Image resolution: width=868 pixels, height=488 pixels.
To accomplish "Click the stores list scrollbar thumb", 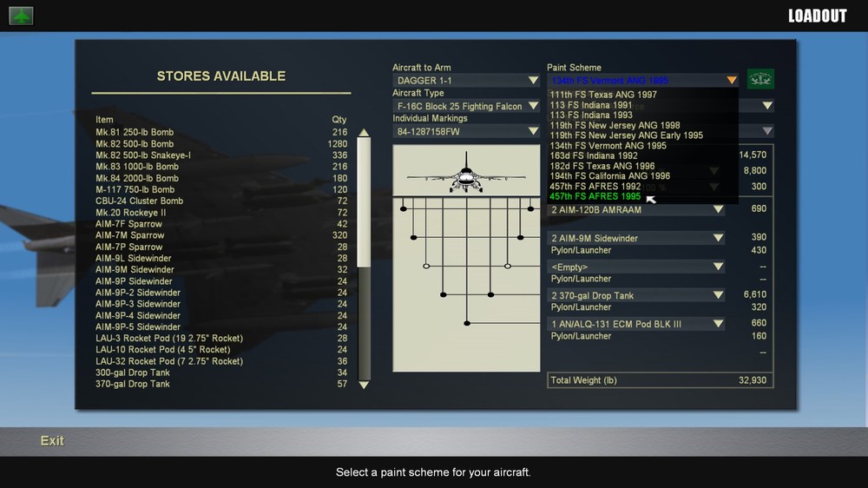I will click(x=364, y=202).
